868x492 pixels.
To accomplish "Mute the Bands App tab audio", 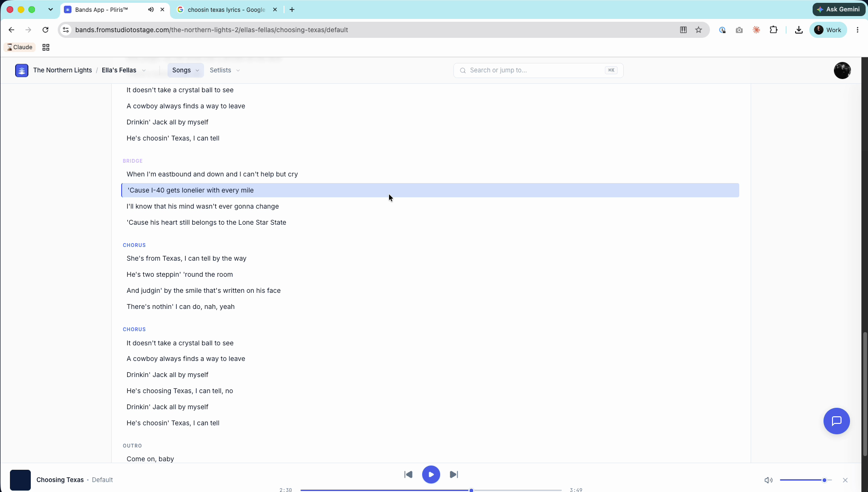I will click(151, 9).
